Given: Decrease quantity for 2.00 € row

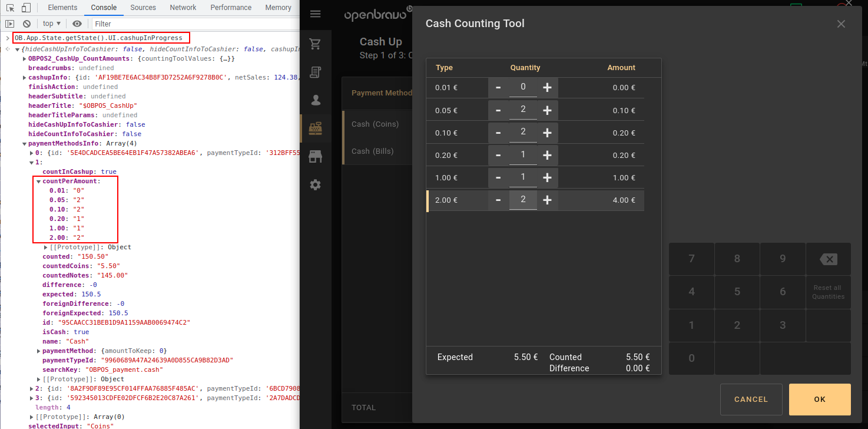Looking at the screenshot, I should pos(498,200).
